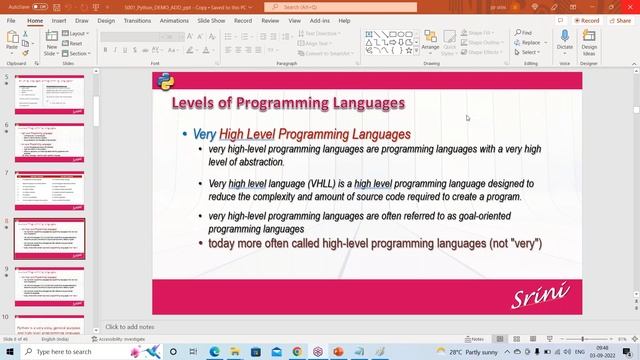
Task: Open the Review tab
Action: (270, 21)
